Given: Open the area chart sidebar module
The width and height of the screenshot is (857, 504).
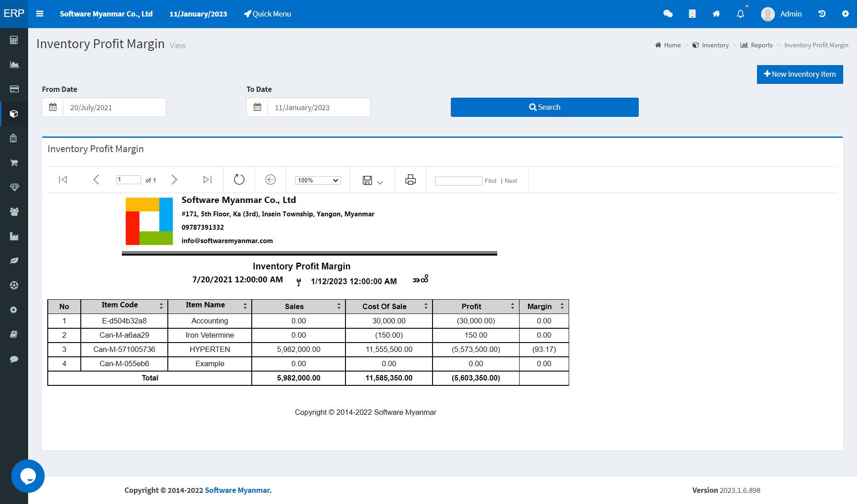Looking at the screenshot, I should click(14, 65).
